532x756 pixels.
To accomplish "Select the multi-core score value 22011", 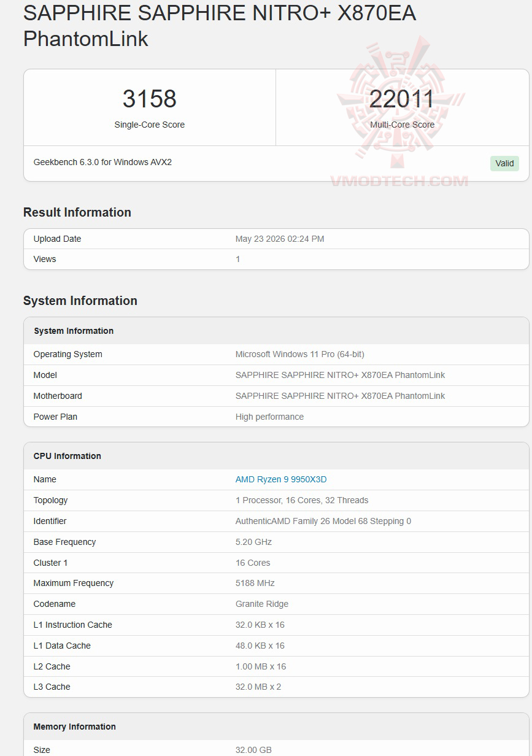I will tap(402, 99).
